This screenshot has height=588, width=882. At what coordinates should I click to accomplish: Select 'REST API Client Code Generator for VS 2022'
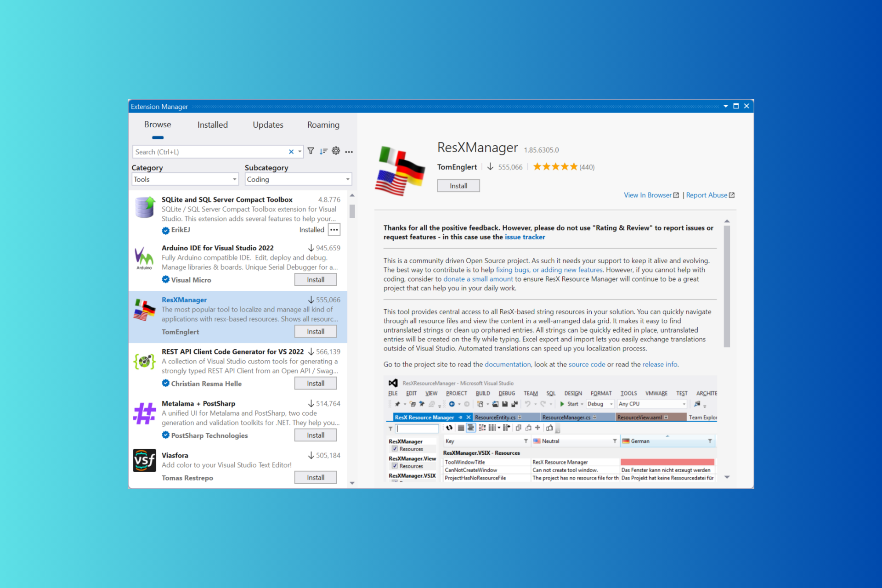coord(232,351)
